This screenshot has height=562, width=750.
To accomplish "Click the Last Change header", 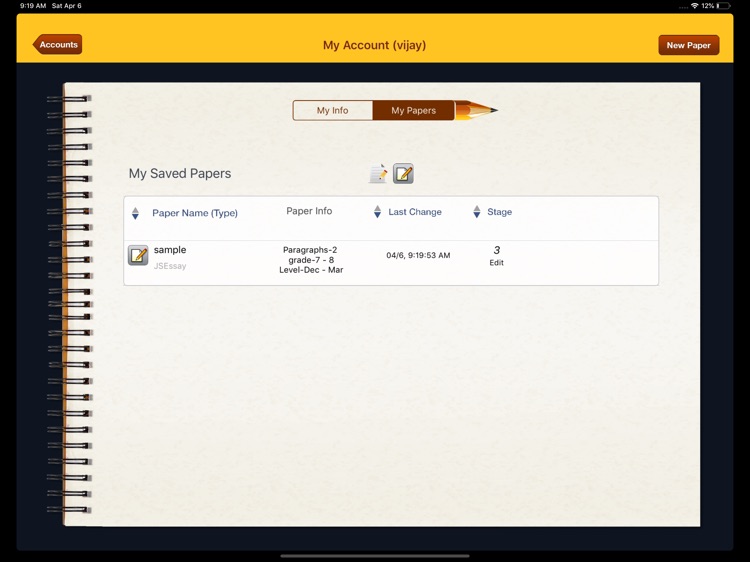I will (415, 212).
